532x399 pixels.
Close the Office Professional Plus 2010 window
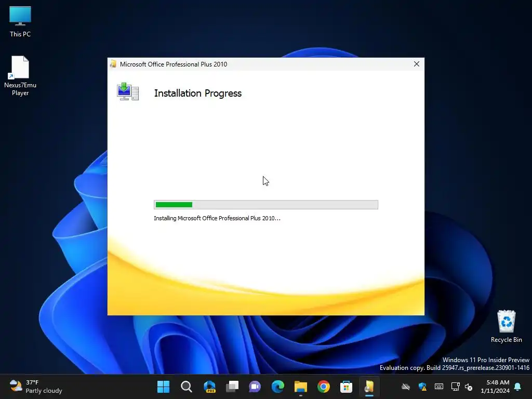point(417,64)
